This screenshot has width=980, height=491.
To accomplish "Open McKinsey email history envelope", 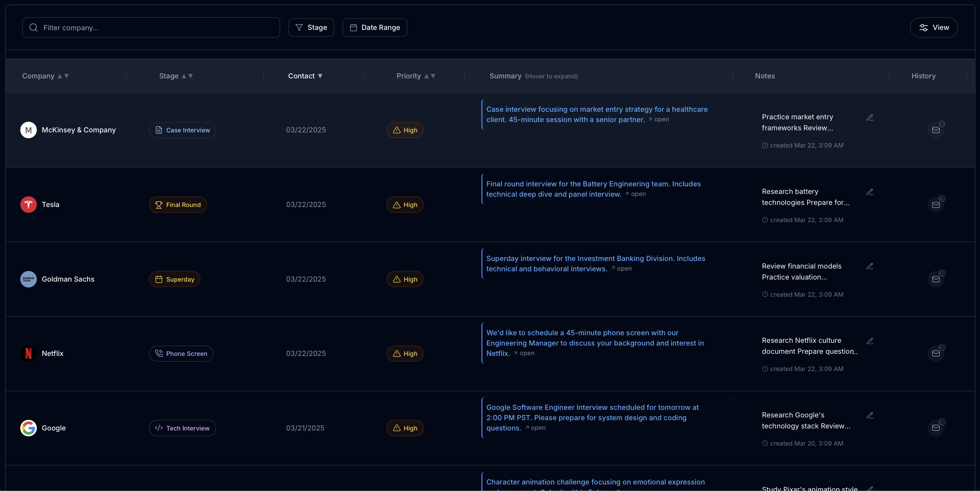I will pyautogui.click(x=936, y=130).
